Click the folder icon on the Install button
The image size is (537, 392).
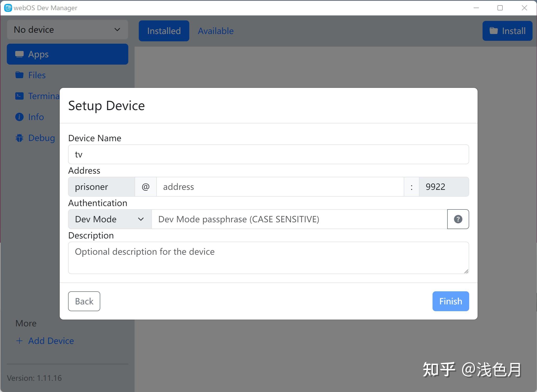tap(494, 31)
